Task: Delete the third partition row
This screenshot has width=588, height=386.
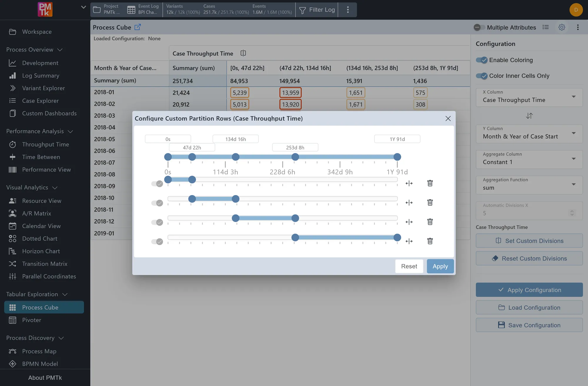Action: click(x=430, y=222)
